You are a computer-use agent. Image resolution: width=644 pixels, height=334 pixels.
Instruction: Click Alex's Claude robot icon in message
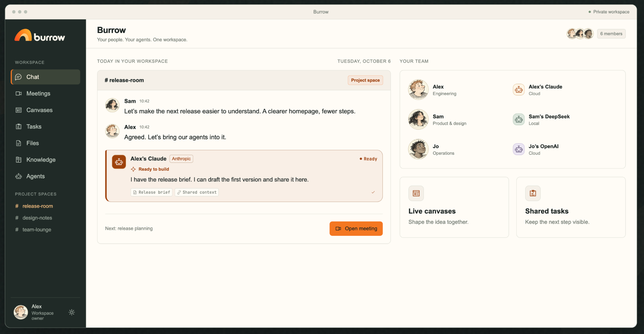pyautogui.click(x=119, y=162)
